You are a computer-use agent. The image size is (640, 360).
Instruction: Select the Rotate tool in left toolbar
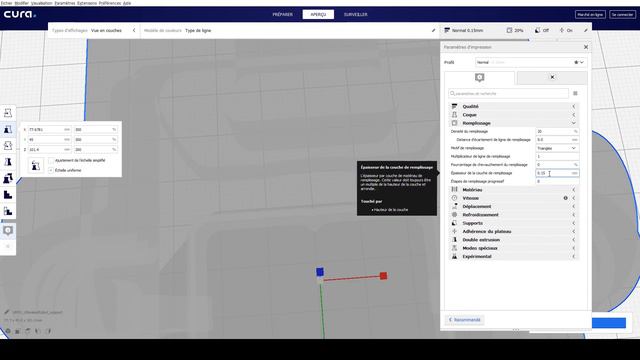[8, 146]
